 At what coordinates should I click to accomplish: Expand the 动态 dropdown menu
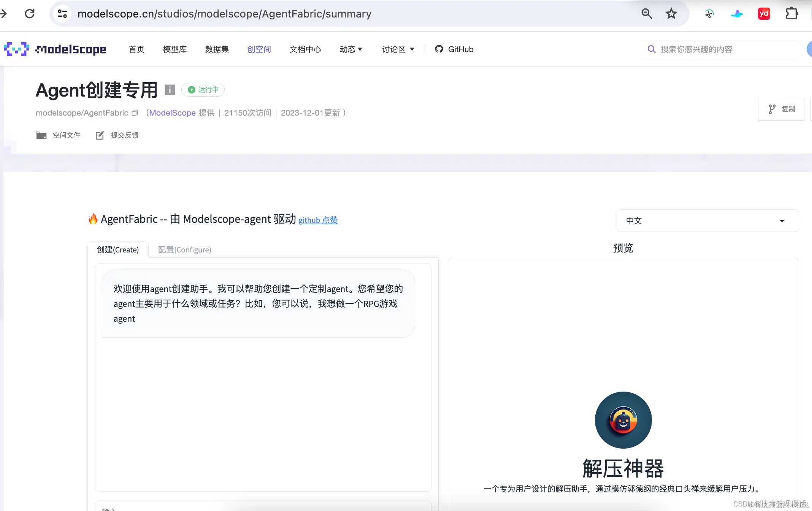(x=350, y=49)
